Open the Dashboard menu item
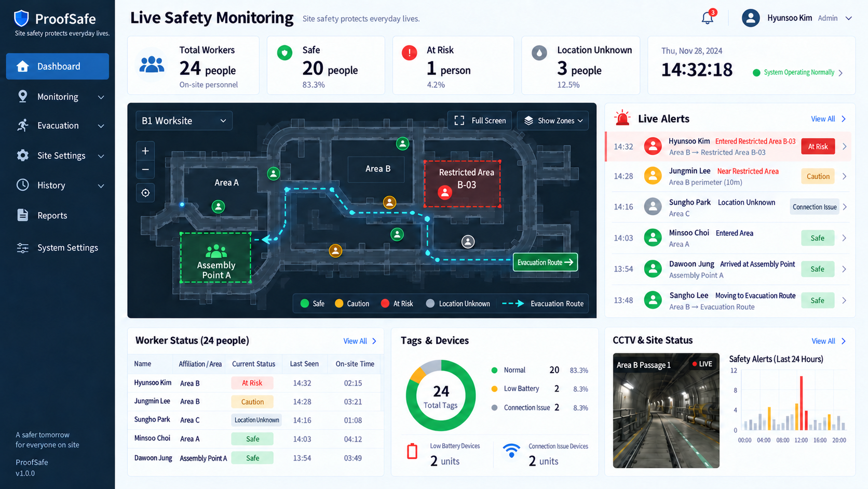The image size is (868, 489). tap(58, 67)
